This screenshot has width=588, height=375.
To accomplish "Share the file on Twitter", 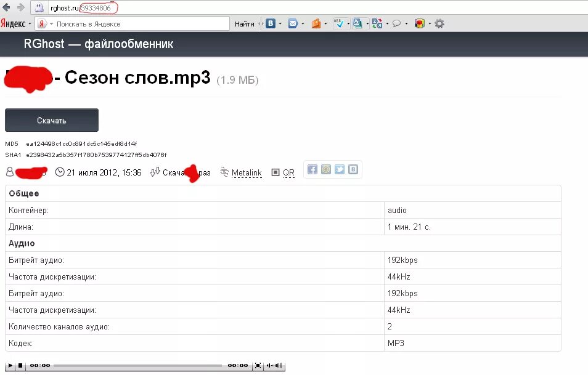I will click(340, 169).
